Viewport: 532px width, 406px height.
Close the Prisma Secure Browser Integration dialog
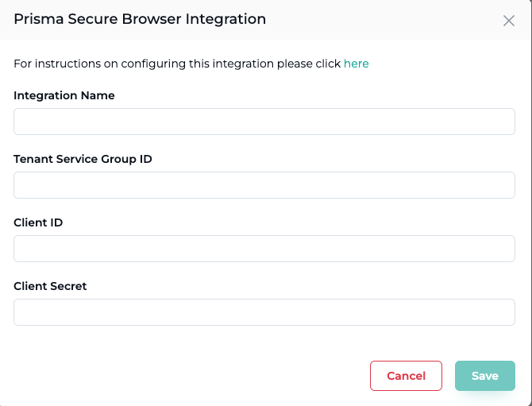(509, 21)
